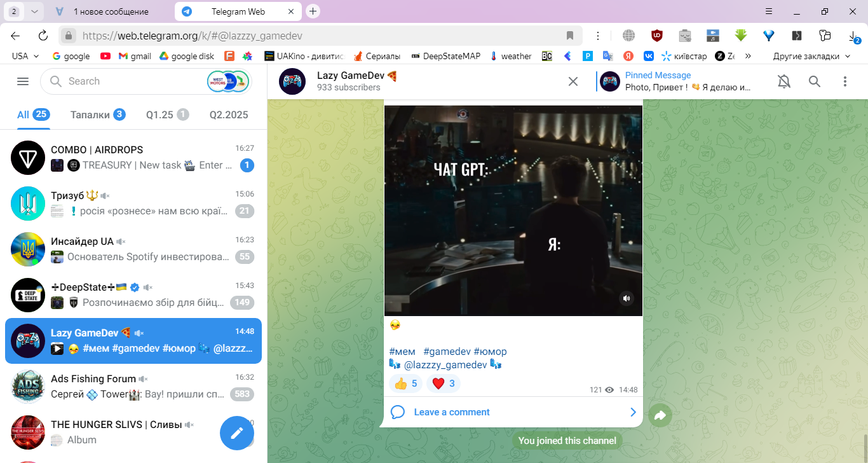Click the new message pencil button
This screenshot has width=868, height=463.
click(237, 433)
